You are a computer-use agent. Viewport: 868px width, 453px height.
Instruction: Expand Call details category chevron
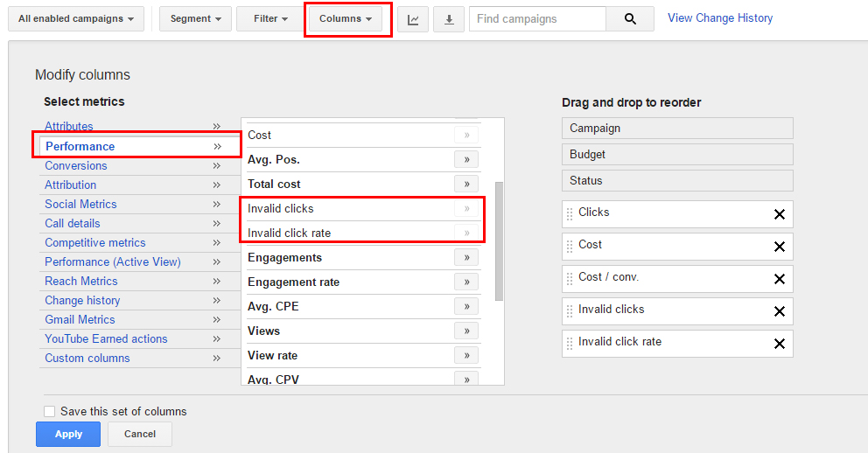216,224
